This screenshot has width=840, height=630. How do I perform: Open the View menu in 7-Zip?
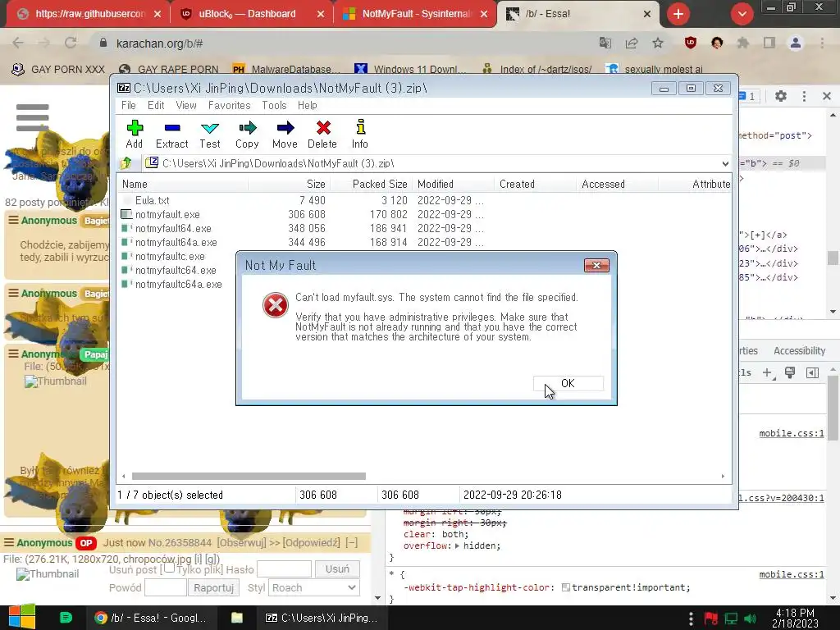tap(186, 106)
